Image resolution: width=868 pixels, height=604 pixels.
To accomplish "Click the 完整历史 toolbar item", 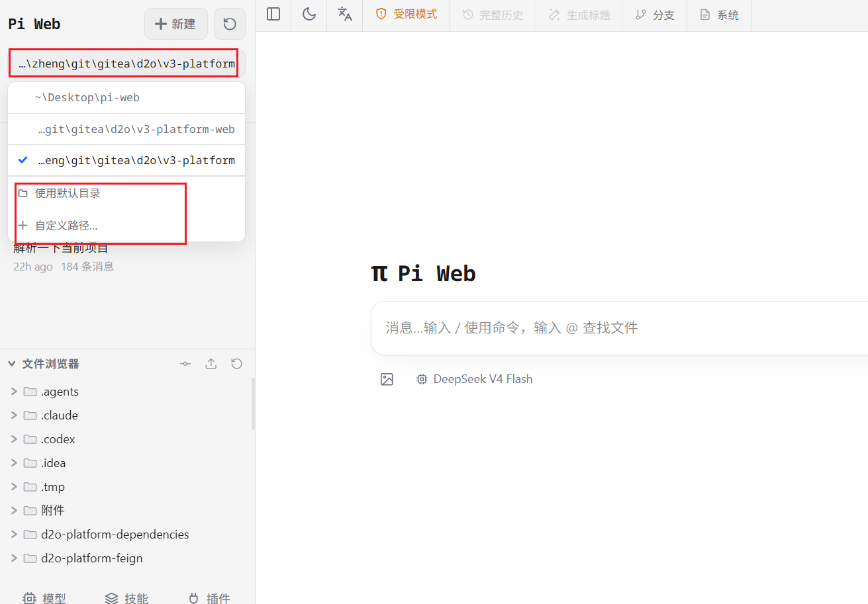I will pos(493,15).
